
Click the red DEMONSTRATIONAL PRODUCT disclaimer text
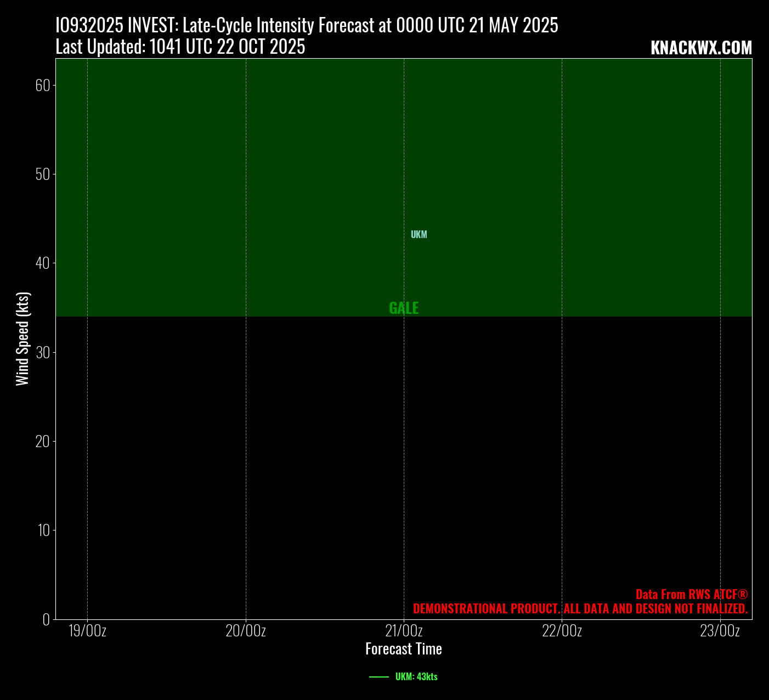[x=580, y=609]
